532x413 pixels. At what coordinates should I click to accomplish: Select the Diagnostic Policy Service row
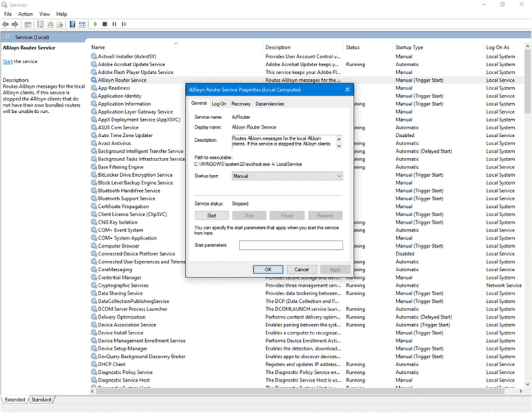307,372
